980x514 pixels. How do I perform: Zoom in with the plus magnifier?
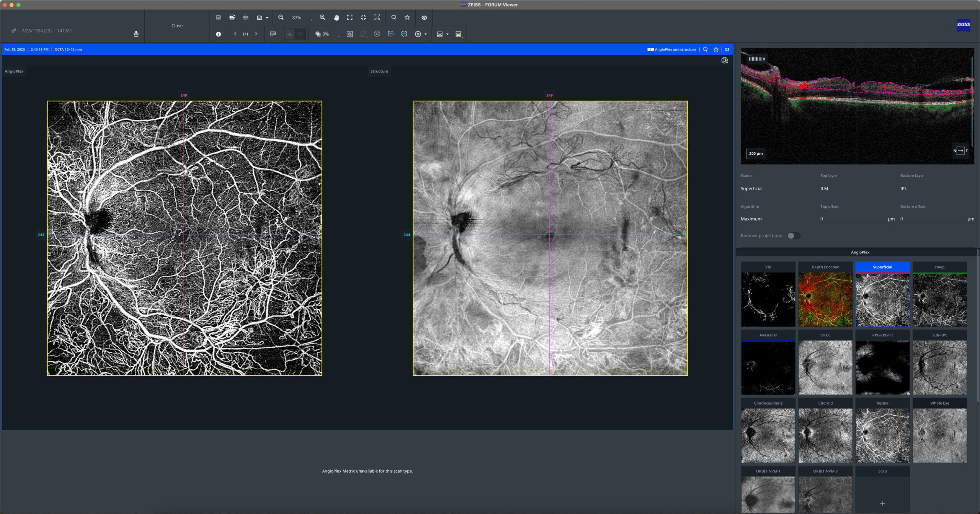click(322, 18)
